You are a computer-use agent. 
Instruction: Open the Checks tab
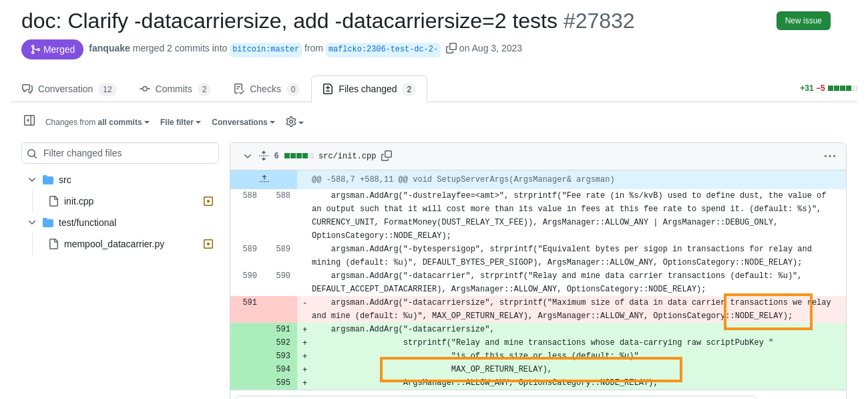point(266,89)
